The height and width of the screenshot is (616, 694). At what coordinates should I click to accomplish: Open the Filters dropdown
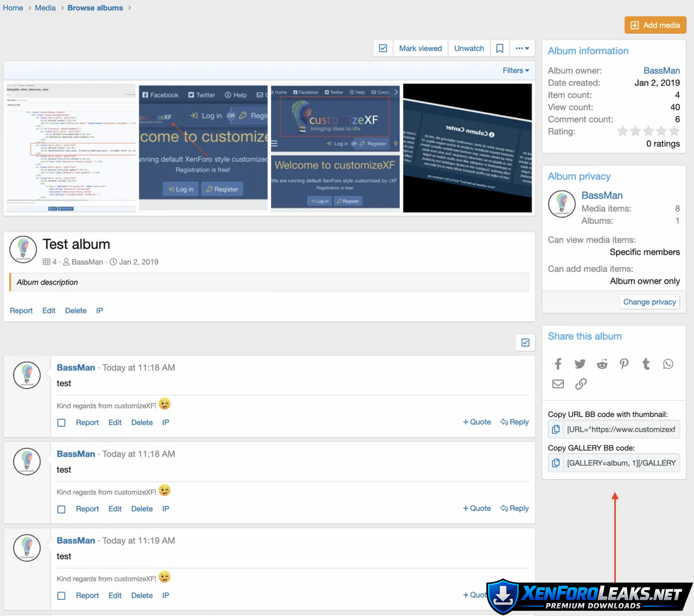coord(515,71)
